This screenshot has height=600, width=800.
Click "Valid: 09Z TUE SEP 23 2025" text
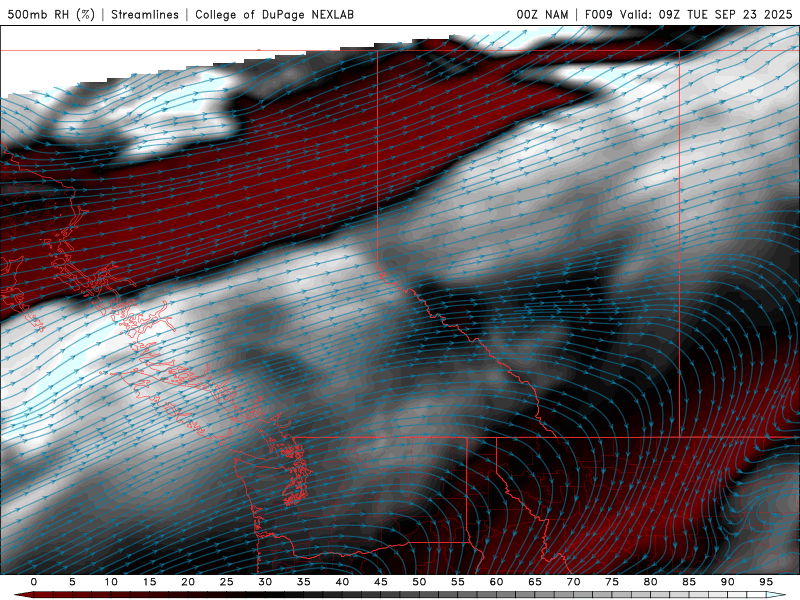click(x=706, y=14)
